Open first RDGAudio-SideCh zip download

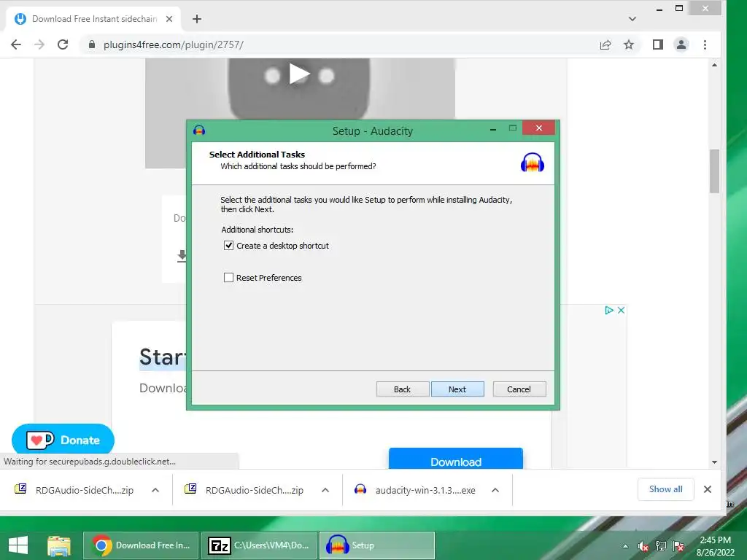75,490
